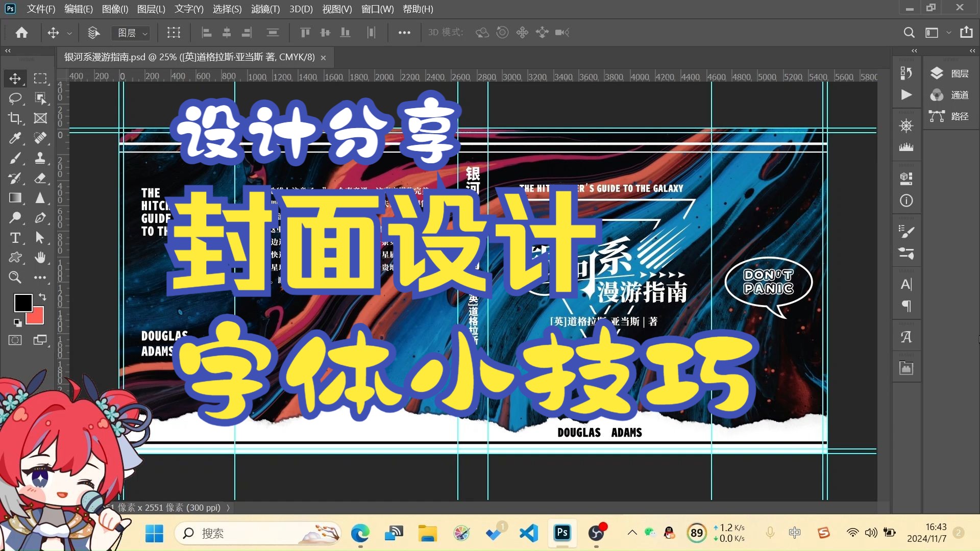Image resolution: width=980 pixels, height=551 pixels.
Task: Toggle the Auto-Select layers icon
Action: (93, 33)
